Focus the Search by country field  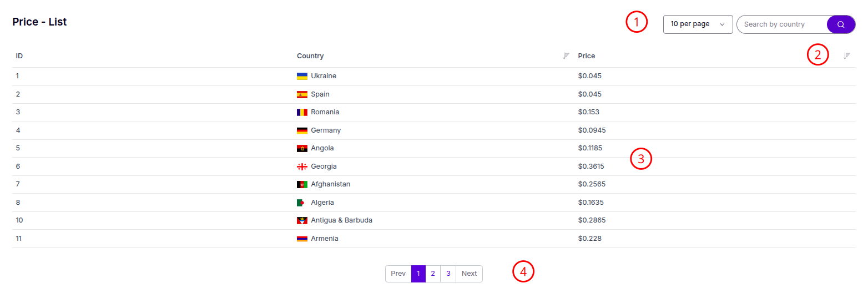click(781, 24)
